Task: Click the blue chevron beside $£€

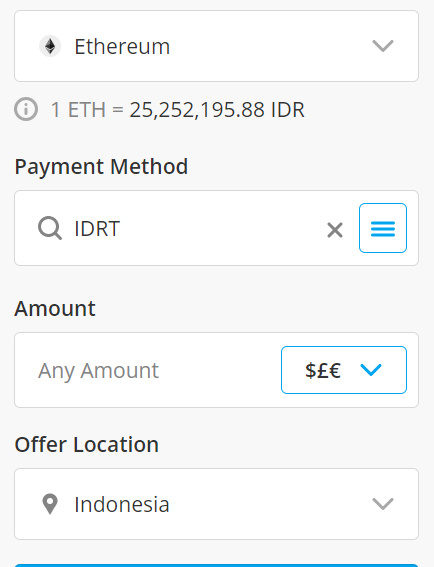Action: [x=371, y=370]
